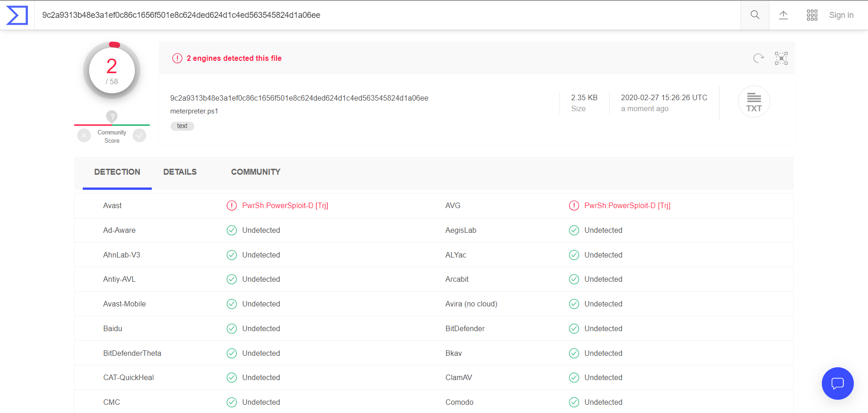Viewport: 868px width, 413px height.
Task: Select the meterpreter.ps1 file name
Action: (194, 111)
